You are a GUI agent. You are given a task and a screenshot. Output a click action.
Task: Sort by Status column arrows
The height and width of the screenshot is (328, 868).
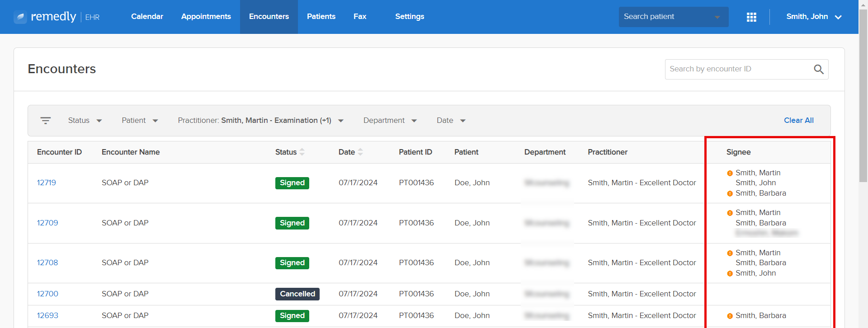pos(302,152)
